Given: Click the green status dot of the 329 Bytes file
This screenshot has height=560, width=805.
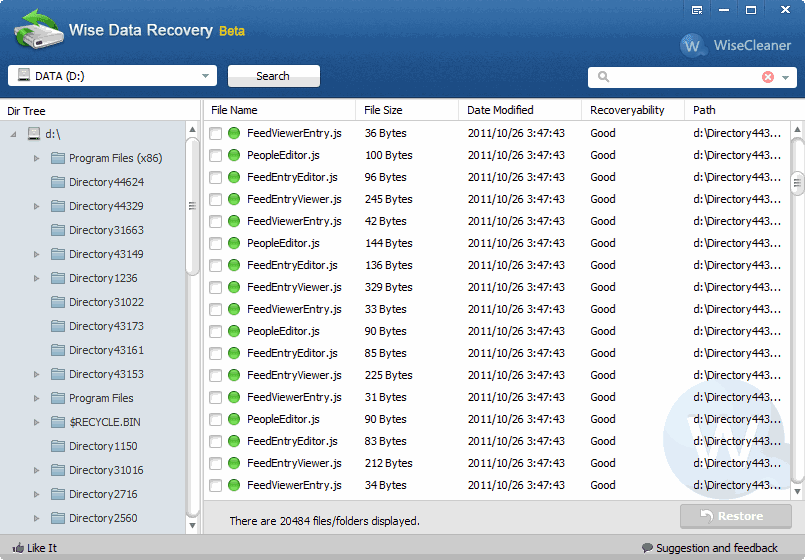Looking at the screenshot, I should (x=234, y=287).
